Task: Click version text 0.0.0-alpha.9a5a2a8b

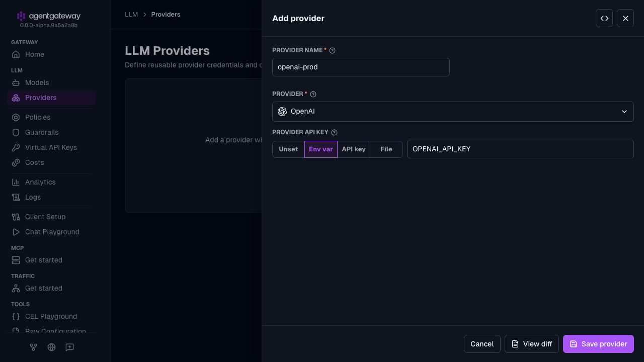Action: coord(49,25)
